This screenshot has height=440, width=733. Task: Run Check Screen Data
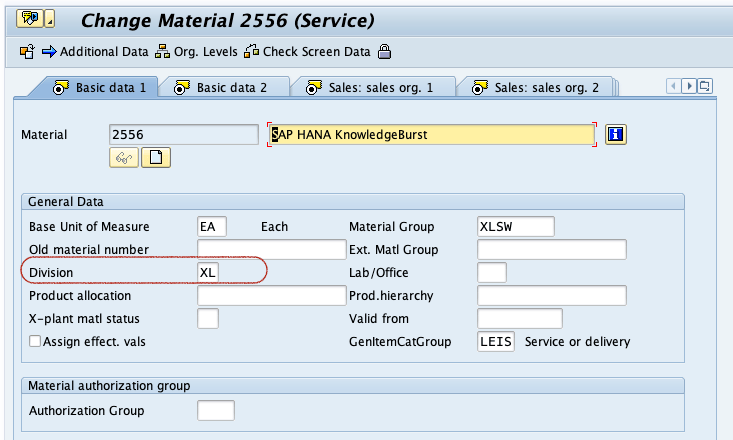click(x=307, y=51)
